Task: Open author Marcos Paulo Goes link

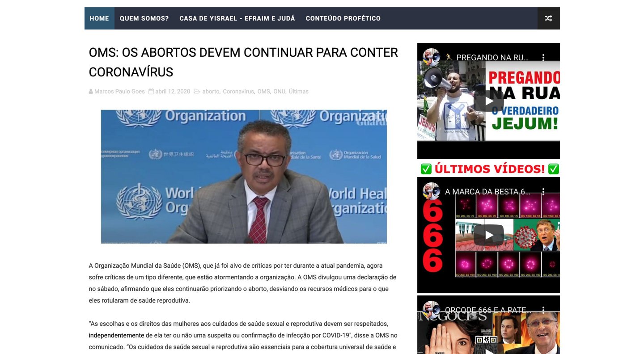Action: pyautogui.click(x=119, y=91)
